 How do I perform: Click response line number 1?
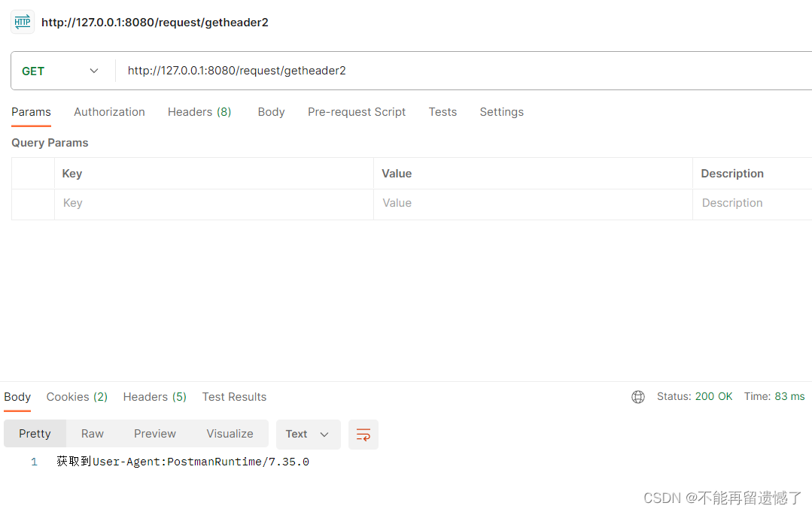click(x=34, y=462)
